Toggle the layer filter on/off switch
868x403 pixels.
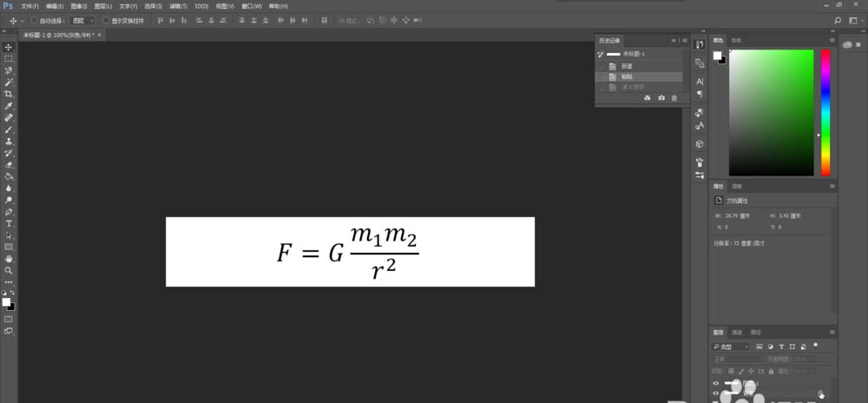(x=815, y=346)
